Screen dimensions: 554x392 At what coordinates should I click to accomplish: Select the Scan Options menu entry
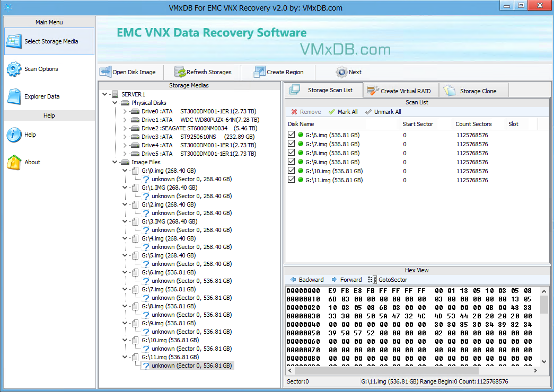click(x=49, y=69)
